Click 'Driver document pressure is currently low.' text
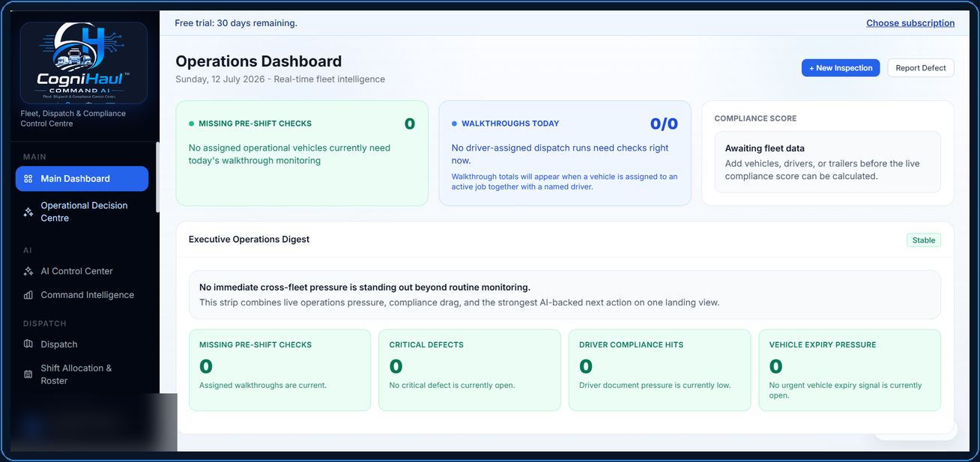The image size is (980, 462). point(655,386)
